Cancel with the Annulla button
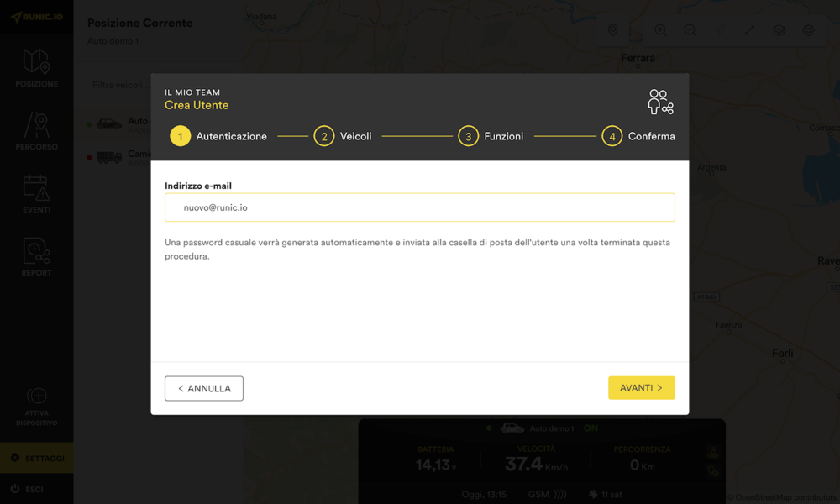The image size is (840, 504). [x=204, y=388]
